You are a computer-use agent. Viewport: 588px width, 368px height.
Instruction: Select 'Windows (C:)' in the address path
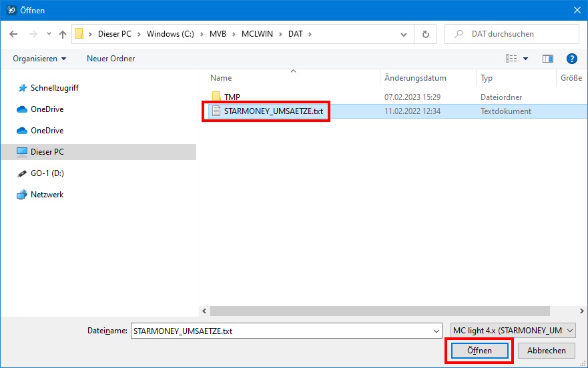click(x=170, y=34)
